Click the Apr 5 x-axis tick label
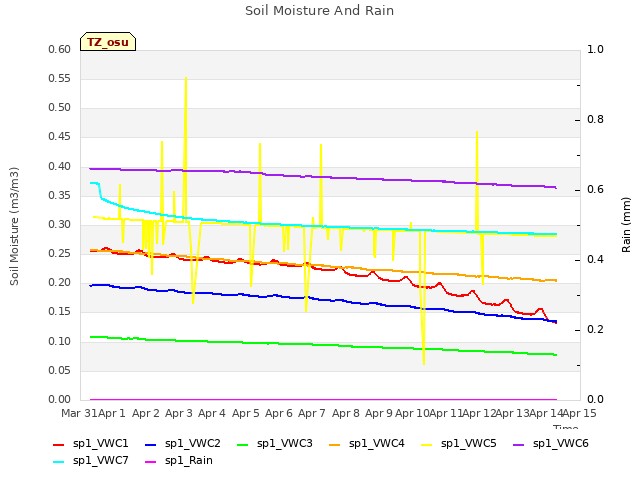 coord(246,413)
